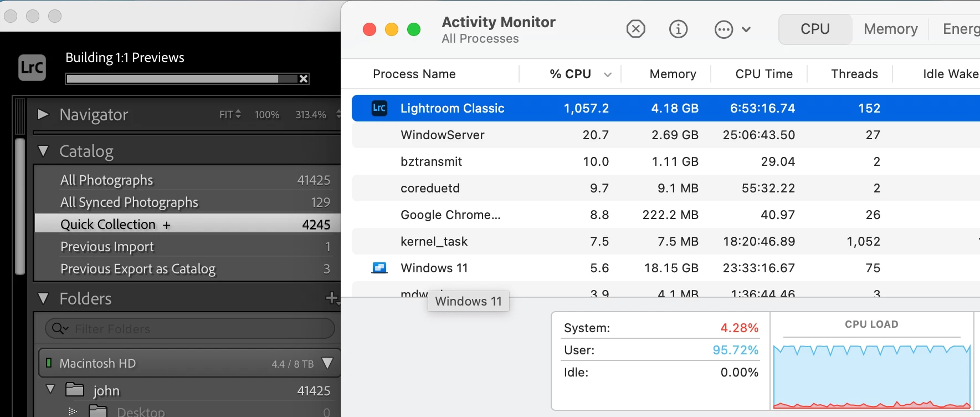Click the 6:53:16.74 CPU time cell

tap(762, 108)
